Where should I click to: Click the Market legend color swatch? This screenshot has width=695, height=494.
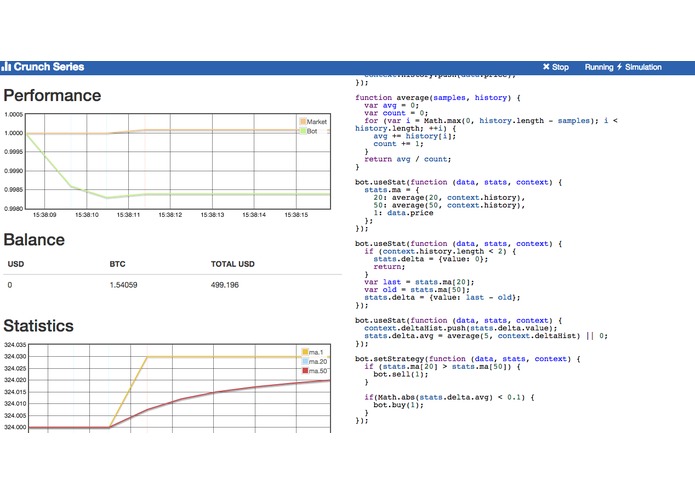pos(303,121)
